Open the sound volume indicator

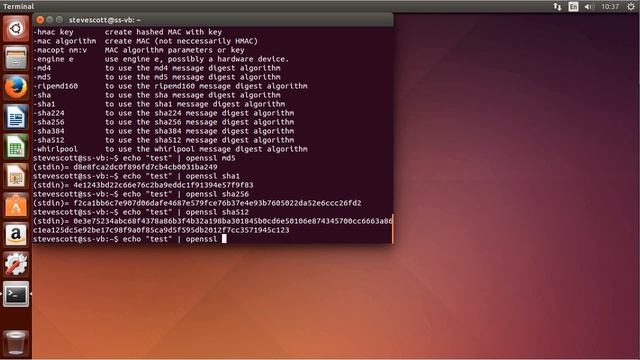tap(588, 7)
